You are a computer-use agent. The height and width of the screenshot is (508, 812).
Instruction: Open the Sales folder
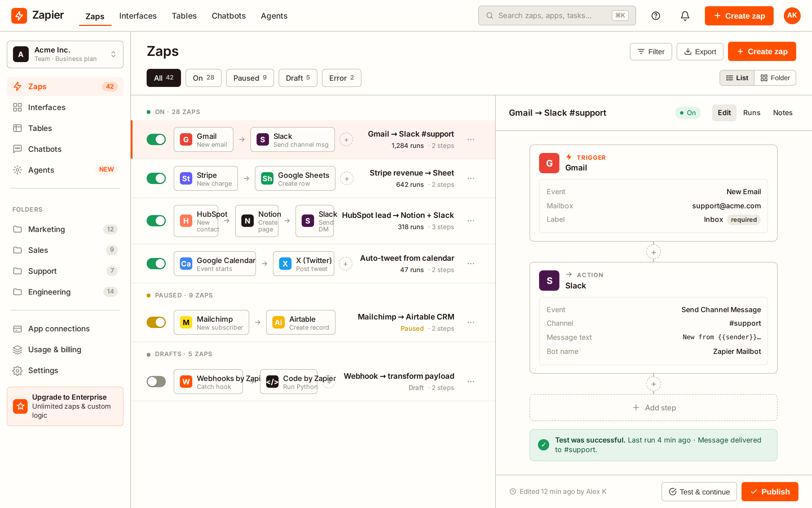pos(65,250)
